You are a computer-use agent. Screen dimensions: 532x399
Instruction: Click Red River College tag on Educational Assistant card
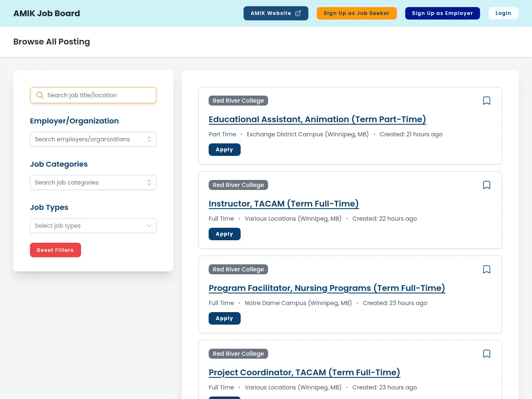coord(239,101)
